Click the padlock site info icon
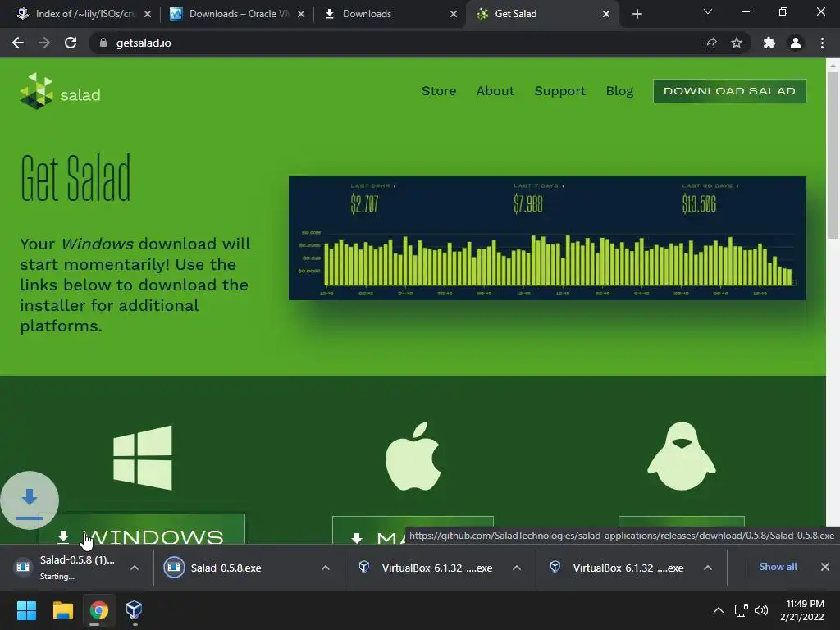The height and width of the screenshot is (630, 840). [x=103, y=43]
